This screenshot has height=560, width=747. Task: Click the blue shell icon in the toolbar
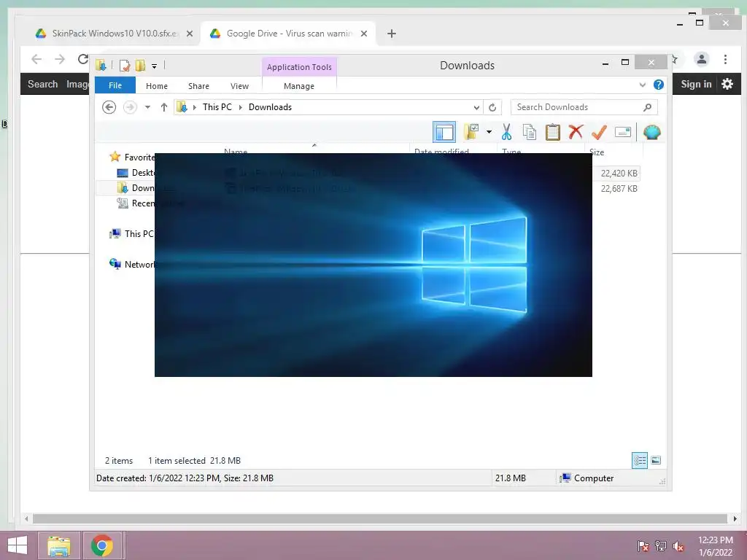pyautogui.click(x=651, y=132)
